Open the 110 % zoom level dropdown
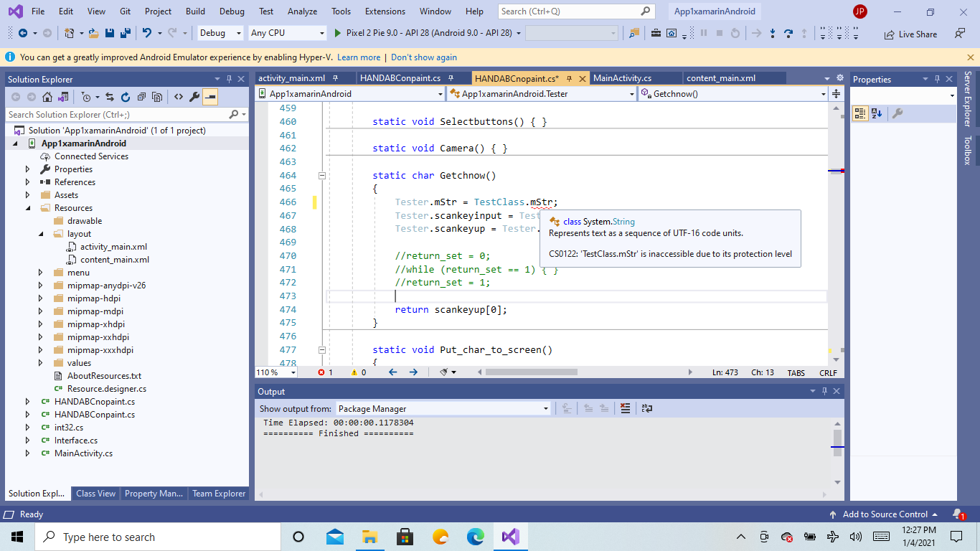980x551 pixels. [x=276, y=372]
